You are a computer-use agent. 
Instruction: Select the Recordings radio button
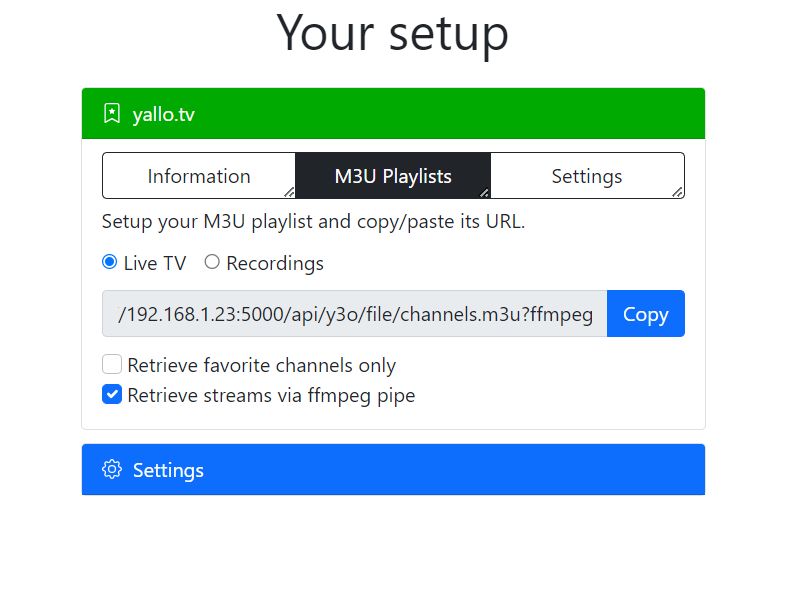click(212, 262)
